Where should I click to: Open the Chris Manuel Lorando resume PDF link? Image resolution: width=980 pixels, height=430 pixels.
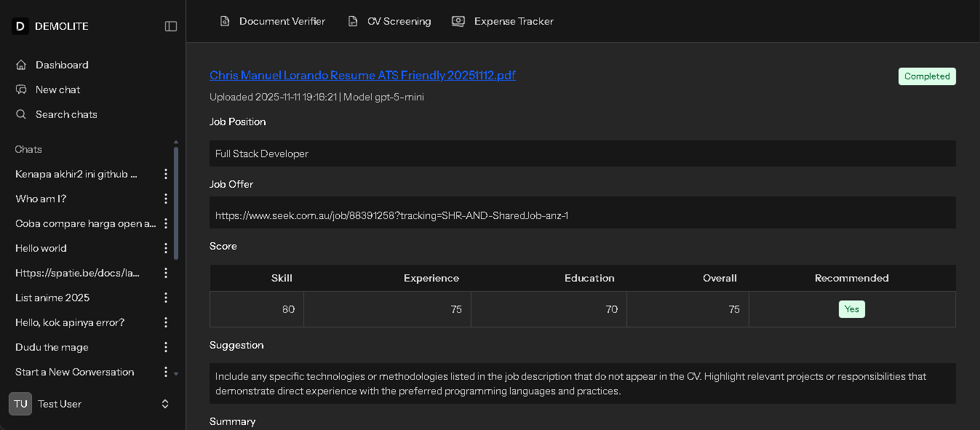pos(362,75)
